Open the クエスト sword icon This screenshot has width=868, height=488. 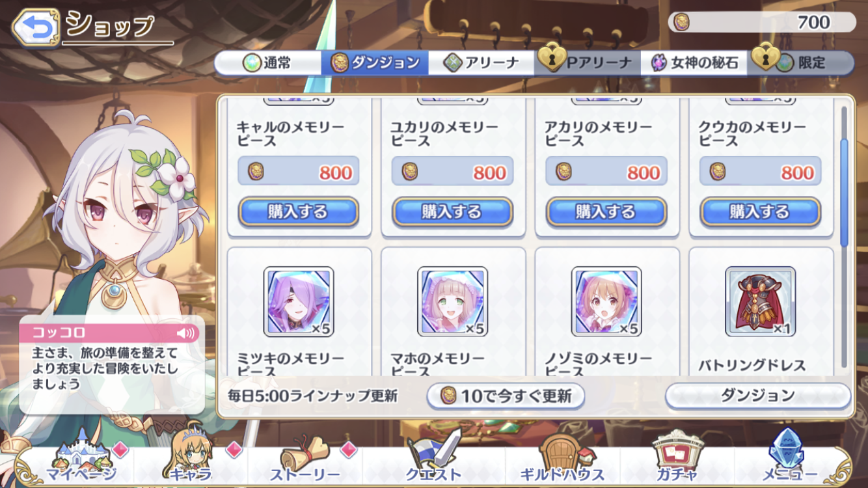[433, 457]
